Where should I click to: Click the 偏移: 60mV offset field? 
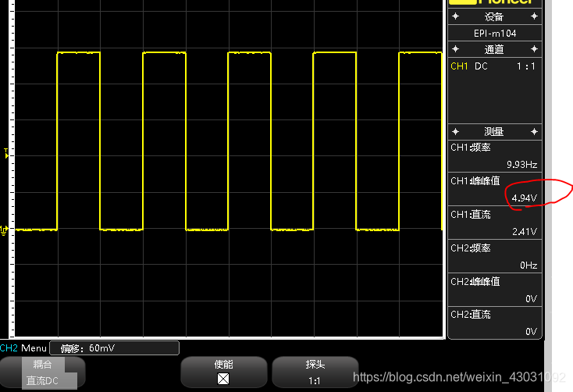tap(115, 348)
